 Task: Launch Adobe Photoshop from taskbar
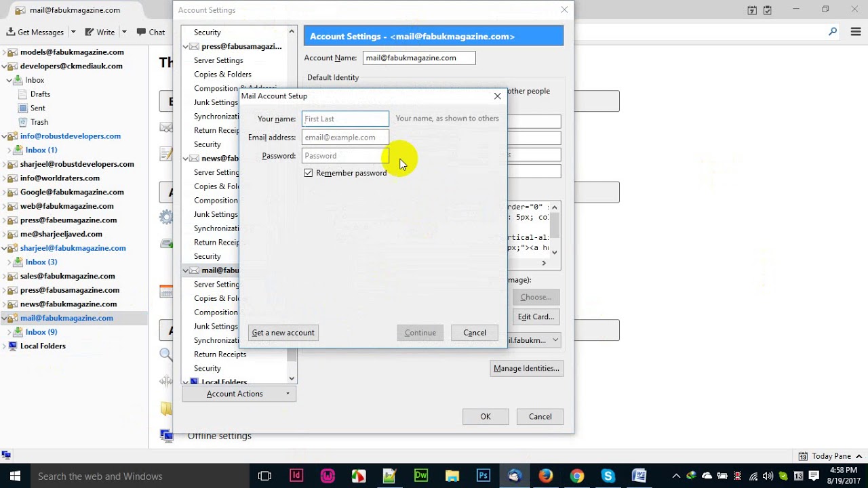click(x=484, y=476)
